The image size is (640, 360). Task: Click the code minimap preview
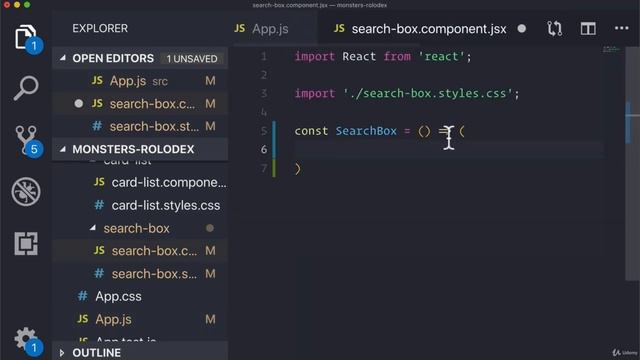pos(611,50)
